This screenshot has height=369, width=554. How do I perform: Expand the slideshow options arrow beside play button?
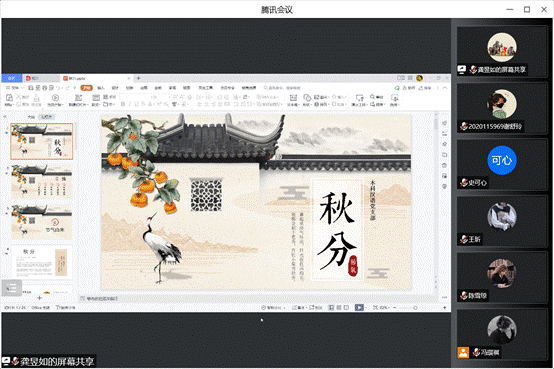pyautogui.click(x=365, y=308)
